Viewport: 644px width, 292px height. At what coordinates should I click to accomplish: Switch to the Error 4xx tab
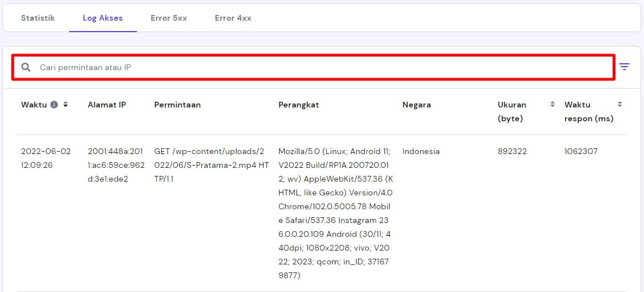[233, 18]
